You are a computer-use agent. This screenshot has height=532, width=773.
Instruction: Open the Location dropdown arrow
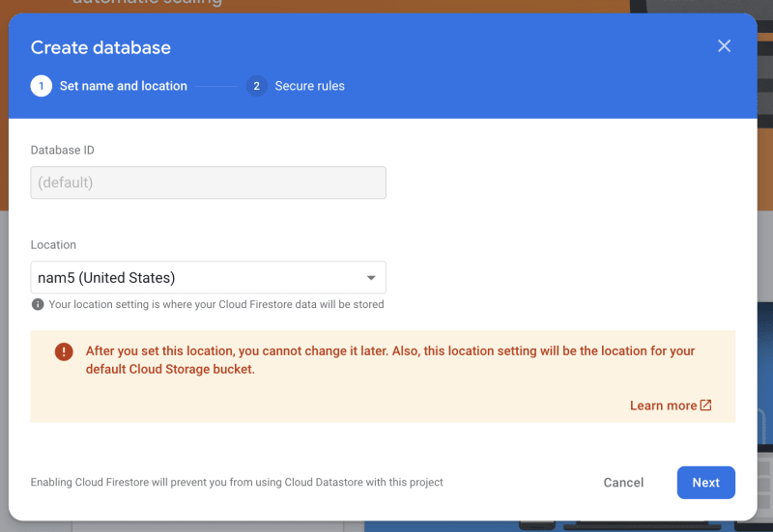point(371,278)
